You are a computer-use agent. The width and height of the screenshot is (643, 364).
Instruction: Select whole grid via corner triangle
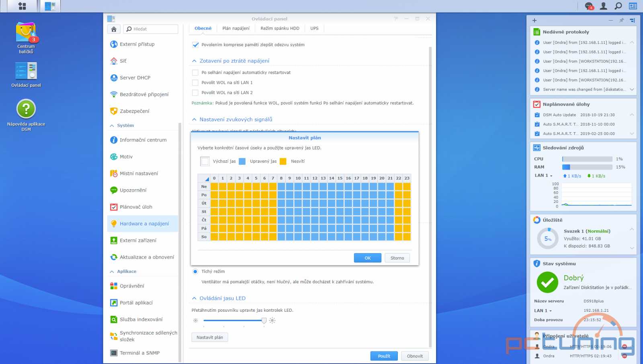pos(204,178)
